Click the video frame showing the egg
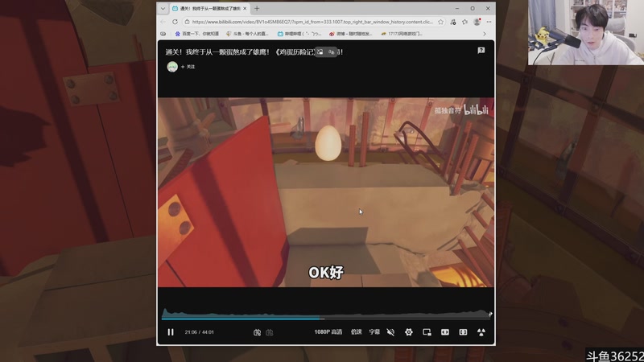The image size is (644, 362). [x=326, y=192]
